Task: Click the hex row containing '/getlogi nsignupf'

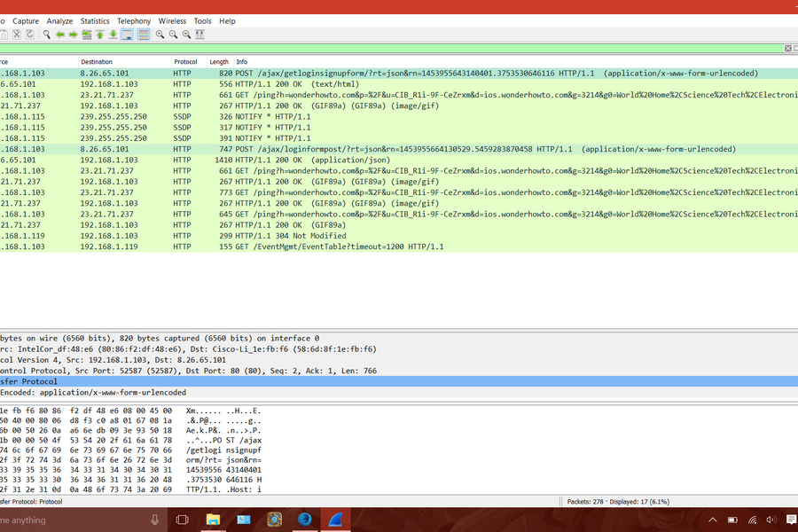Action: [x=131, y=450]
